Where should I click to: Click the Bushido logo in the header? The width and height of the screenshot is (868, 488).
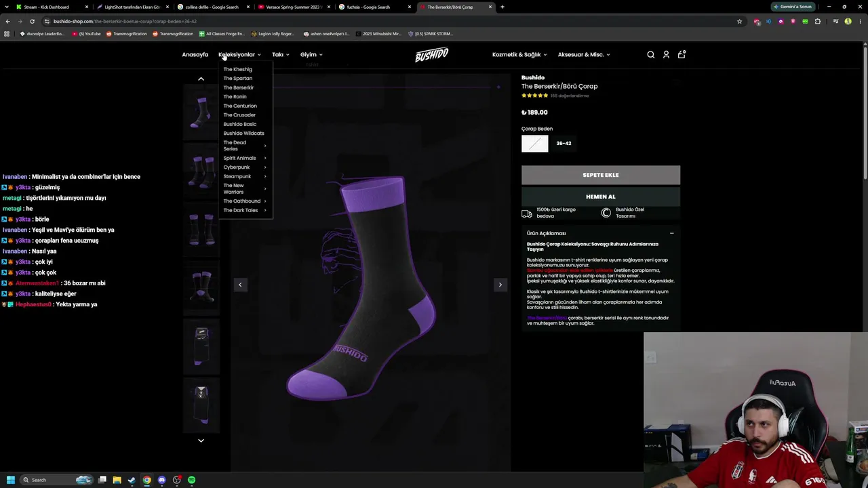tap(431, 54)
